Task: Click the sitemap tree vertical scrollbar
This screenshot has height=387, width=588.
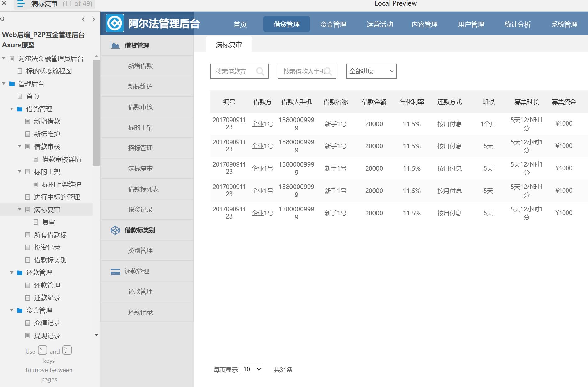Action: (96, 113)
